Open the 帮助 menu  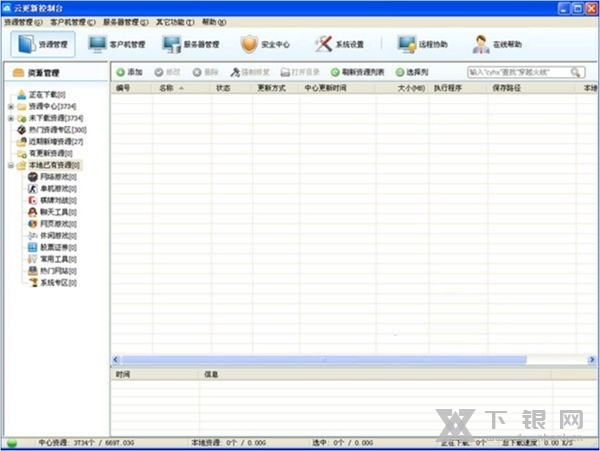click(214, 21)
